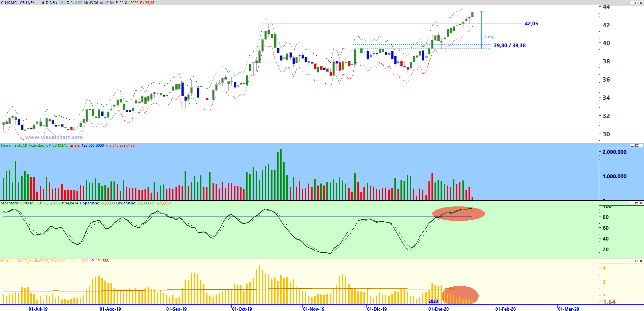Maximize the MediaATR5 indicator panel
Screen dimensions: 644x311
tap(637, 261)
